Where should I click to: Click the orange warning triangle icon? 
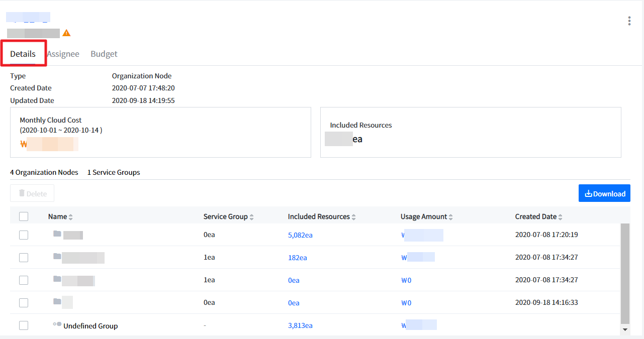(x=66, y=33)
